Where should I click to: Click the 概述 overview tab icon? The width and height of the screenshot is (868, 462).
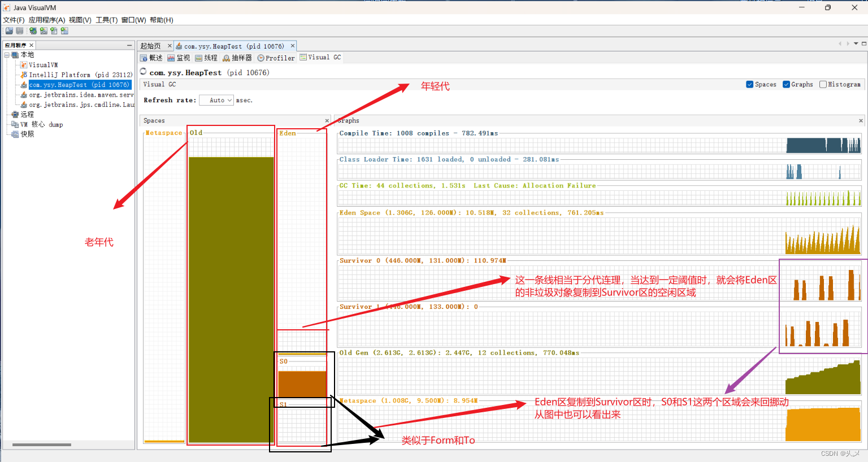(x=144, y=58)
